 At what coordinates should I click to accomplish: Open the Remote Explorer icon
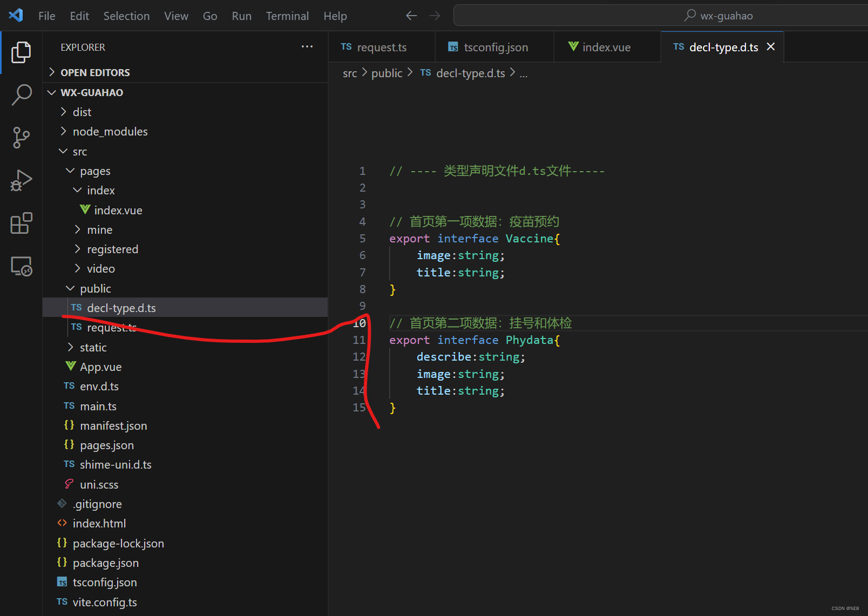click(21, 266)
